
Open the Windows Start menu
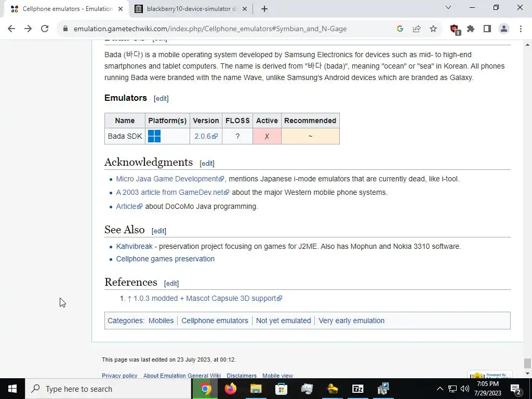(12, 389)
